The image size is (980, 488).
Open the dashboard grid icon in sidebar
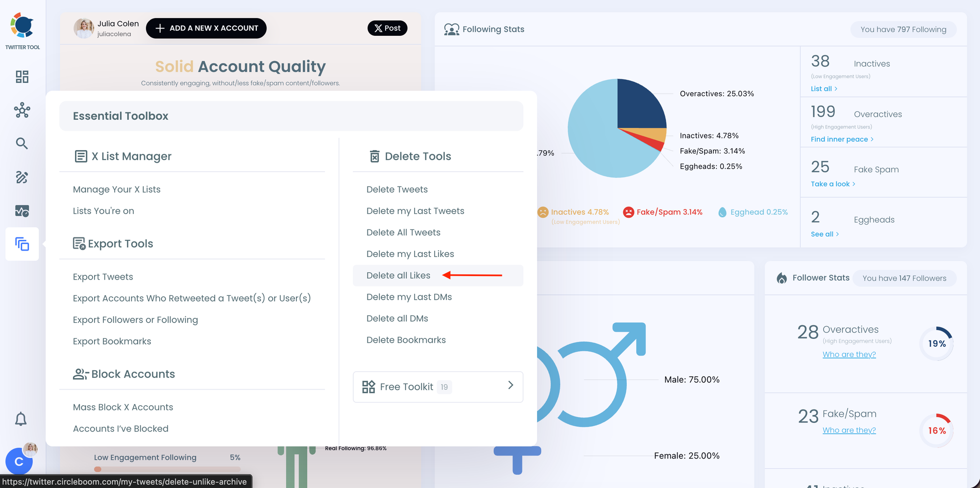pos(22,77)
